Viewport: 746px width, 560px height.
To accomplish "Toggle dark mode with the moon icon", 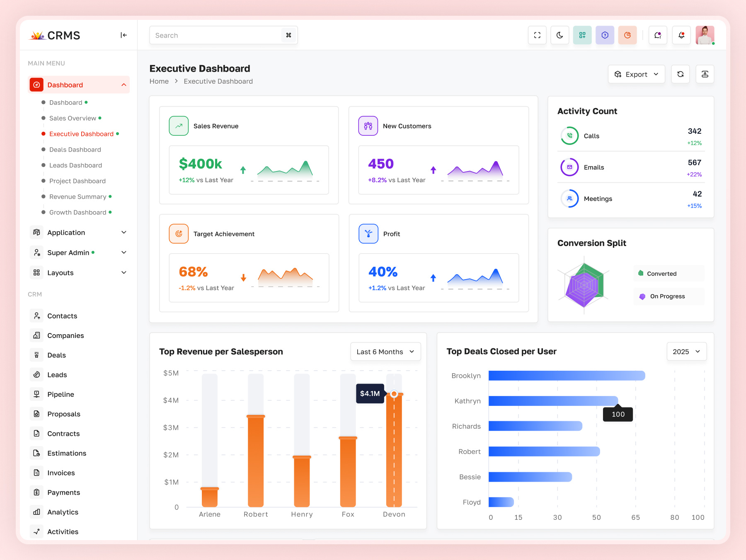I will 559,35.
